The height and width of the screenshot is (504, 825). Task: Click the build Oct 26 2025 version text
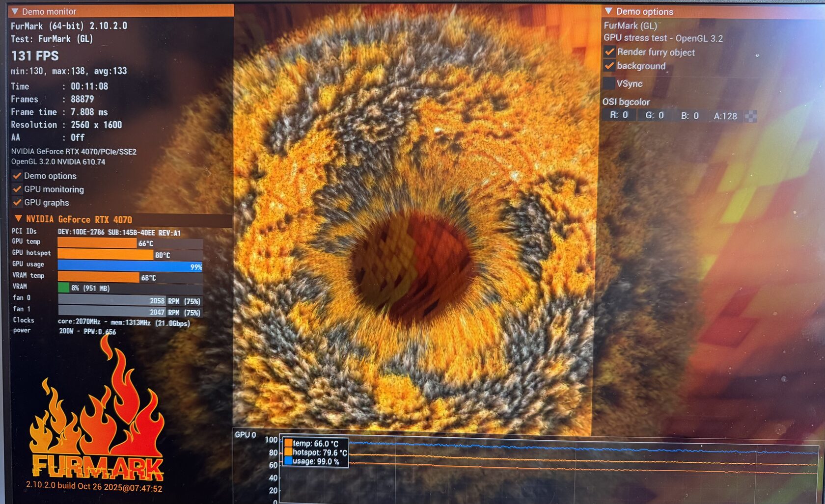94,487
